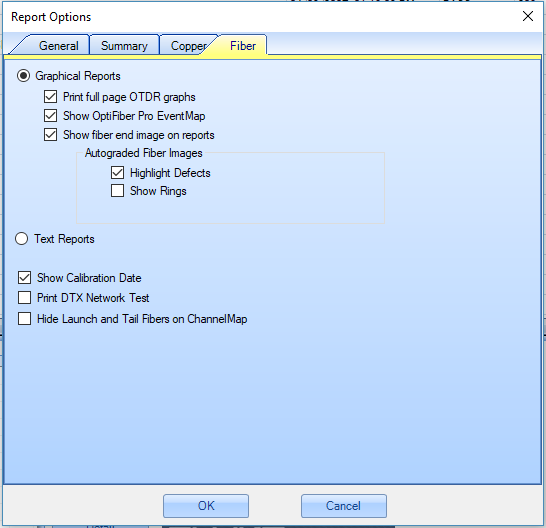Open the Summary tab
The image size is (546, 528).
pos(124,46)
